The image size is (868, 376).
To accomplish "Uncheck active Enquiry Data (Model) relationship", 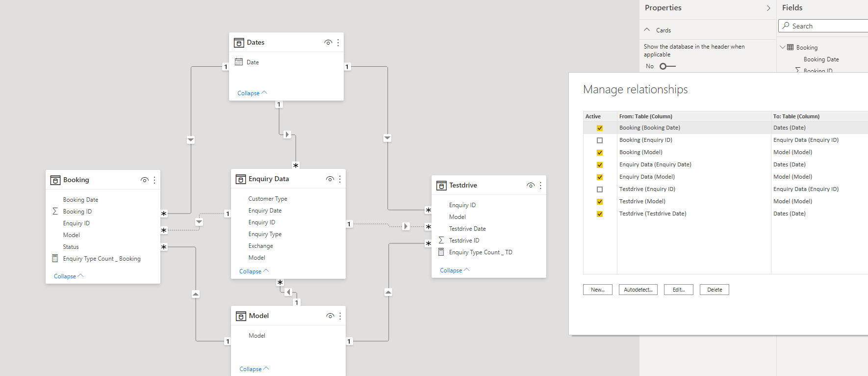I will click(x=600, y=177).
